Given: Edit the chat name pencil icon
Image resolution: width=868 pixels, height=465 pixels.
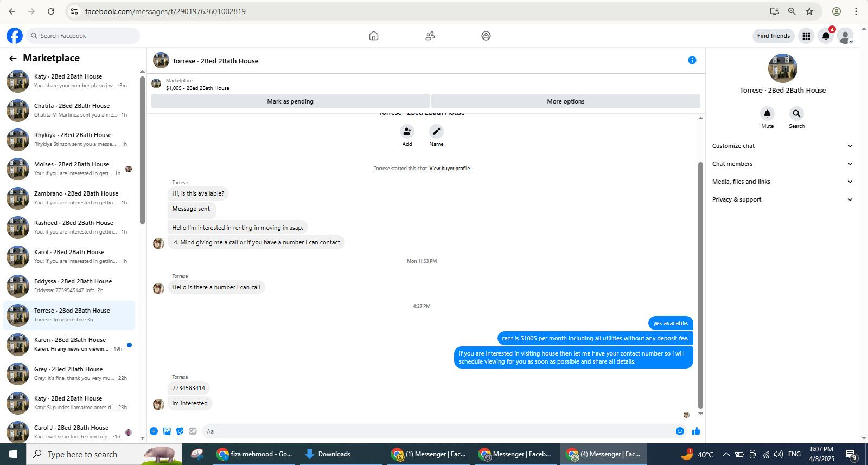Looking at the screenshot, I should tap(436, 132).
